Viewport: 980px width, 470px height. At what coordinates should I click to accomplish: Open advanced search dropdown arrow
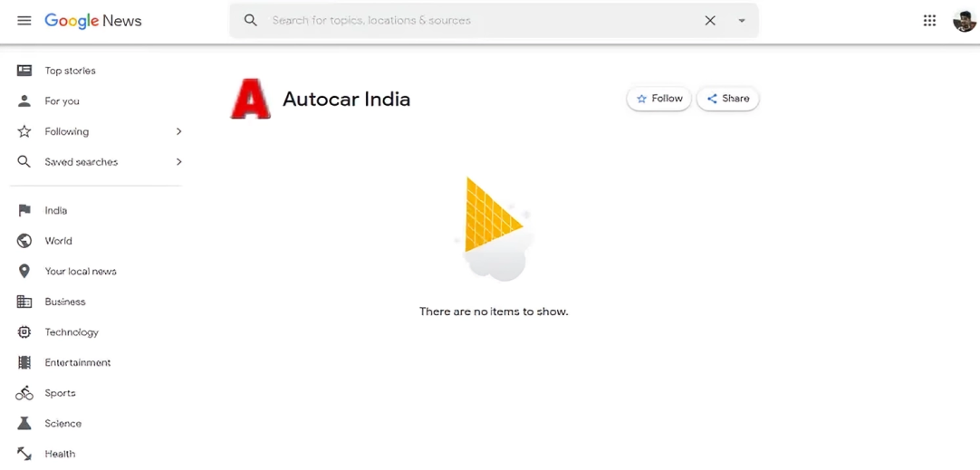pos(742,20)
